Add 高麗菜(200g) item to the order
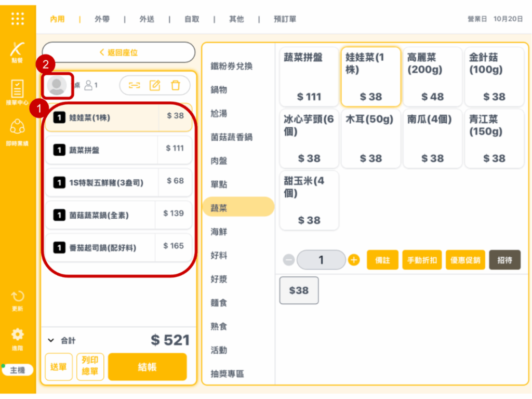The width and height of the screenshot is (532, 399). [432, 76]
